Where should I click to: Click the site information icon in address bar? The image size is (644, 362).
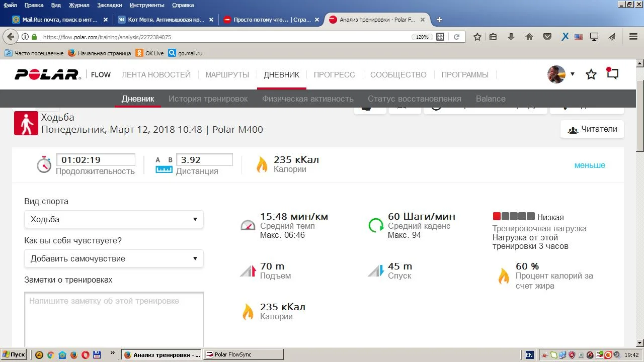tap(25, 37)
